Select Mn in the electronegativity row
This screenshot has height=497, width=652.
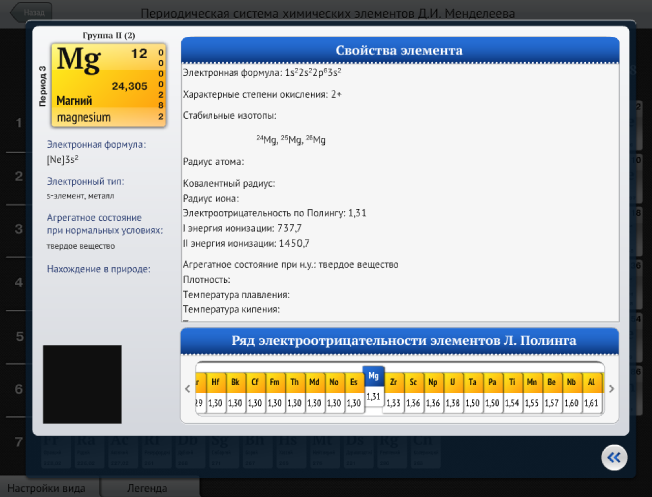tap(533, 381)
